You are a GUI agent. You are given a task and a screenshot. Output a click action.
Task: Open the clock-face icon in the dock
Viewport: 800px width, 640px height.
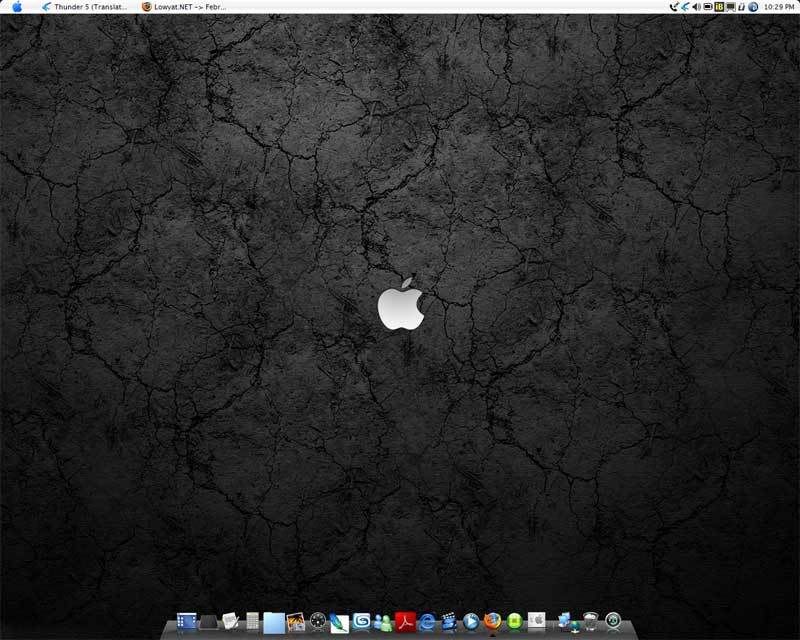(318, 622)
